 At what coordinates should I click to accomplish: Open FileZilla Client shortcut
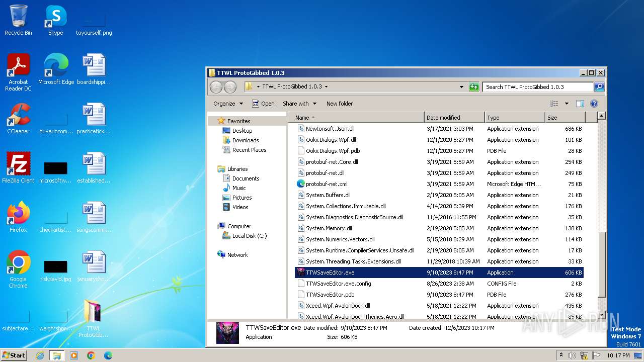(x=18, y=168)
